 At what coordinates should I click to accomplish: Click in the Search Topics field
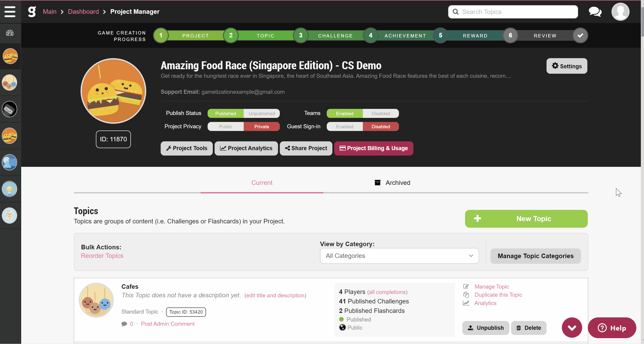(x=513, y=12)
